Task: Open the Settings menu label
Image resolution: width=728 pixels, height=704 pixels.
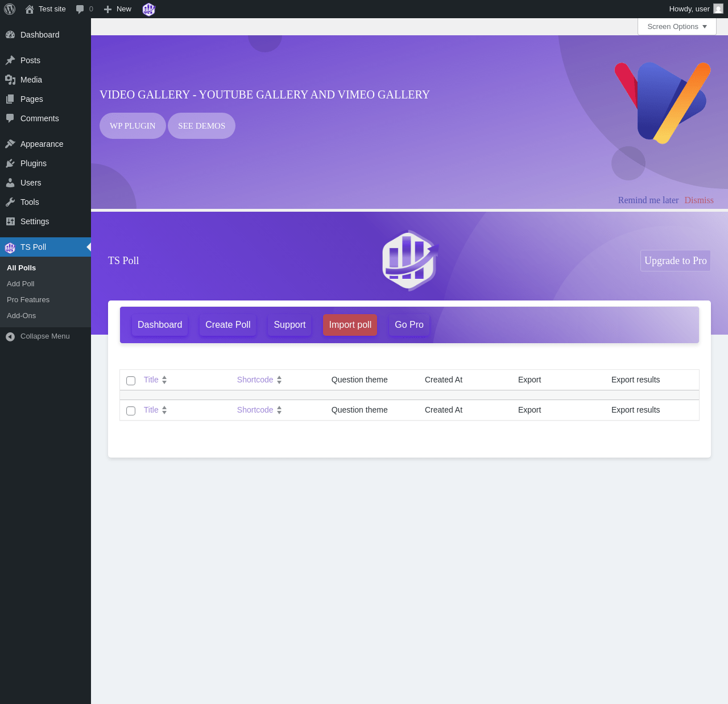Action: (x=35, y=221)
